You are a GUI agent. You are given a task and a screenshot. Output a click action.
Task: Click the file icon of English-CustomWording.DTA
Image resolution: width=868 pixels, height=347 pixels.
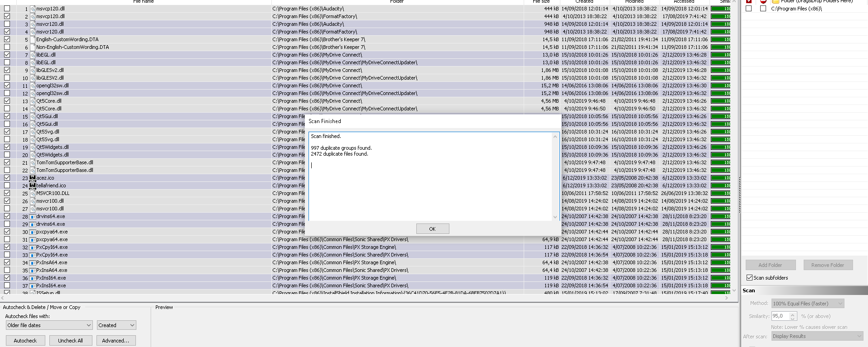[33, 39]
